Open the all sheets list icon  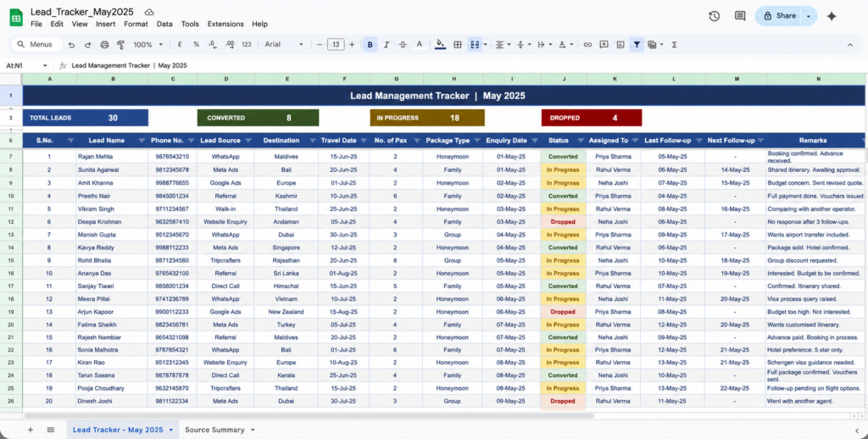click(x=50, y=430)
